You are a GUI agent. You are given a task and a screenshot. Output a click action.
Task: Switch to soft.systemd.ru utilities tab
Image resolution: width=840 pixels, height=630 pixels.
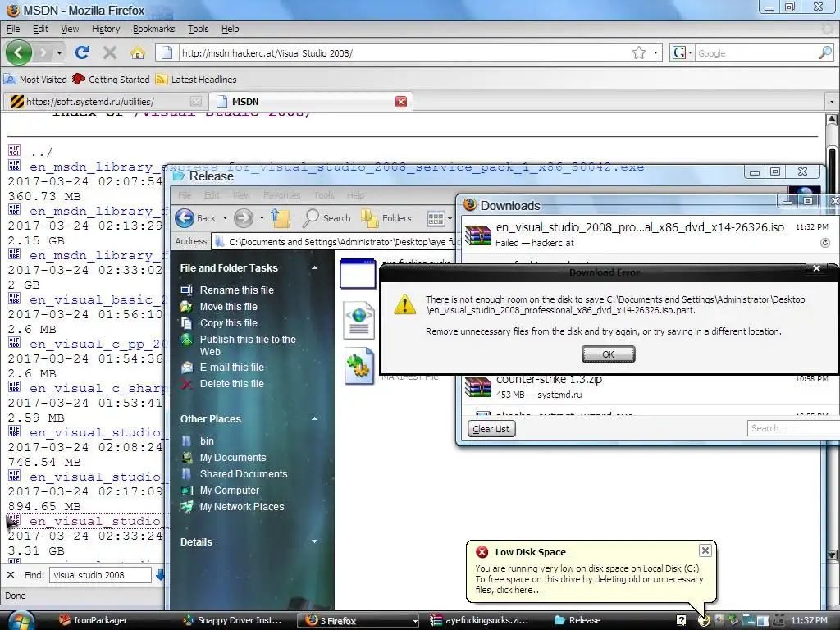click(x=104, y=101)
